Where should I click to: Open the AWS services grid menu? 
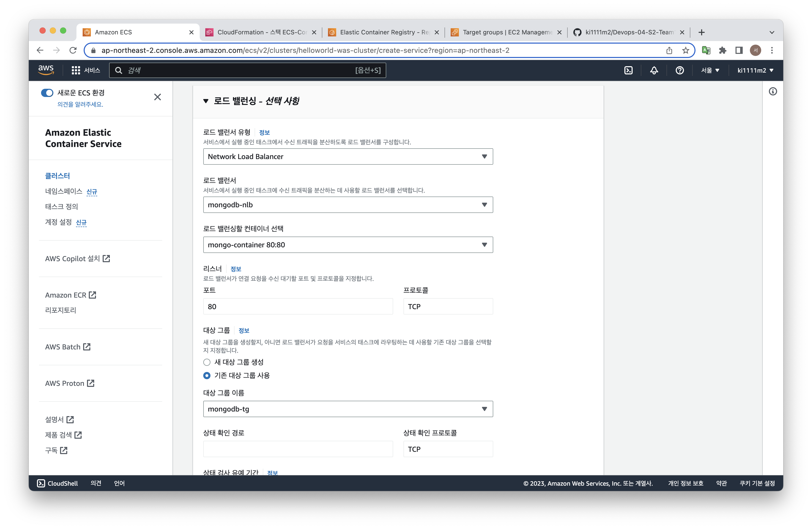click(76, 70)
